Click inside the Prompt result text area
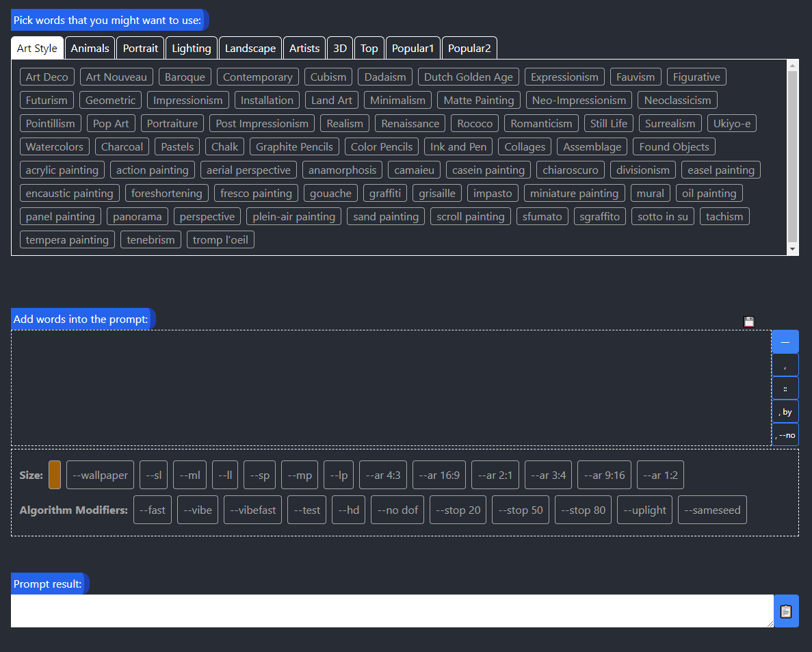 click(392, 611)
